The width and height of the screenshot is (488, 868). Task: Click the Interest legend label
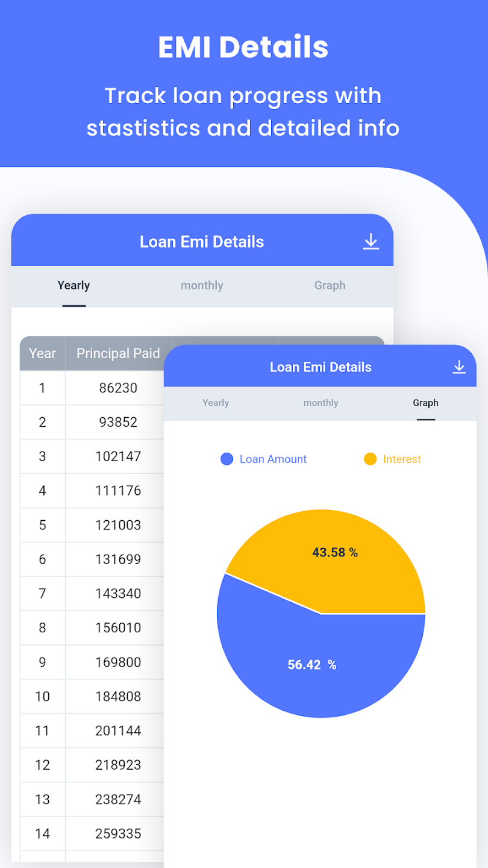[402, 459]
